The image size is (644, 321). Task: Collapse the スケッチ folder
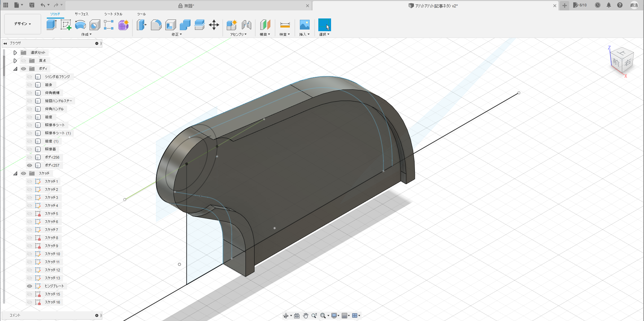click(15, 173)
